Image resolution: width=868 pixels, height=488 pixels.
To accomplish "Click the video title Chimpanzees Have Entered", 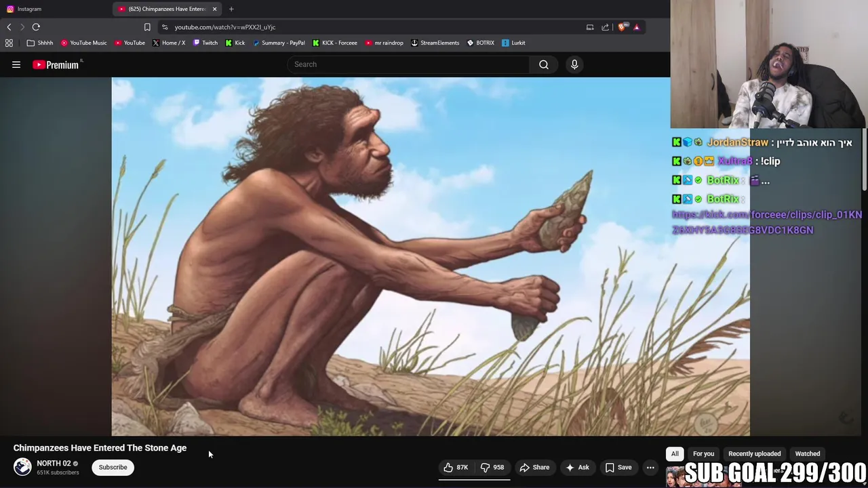I will 100,448.
